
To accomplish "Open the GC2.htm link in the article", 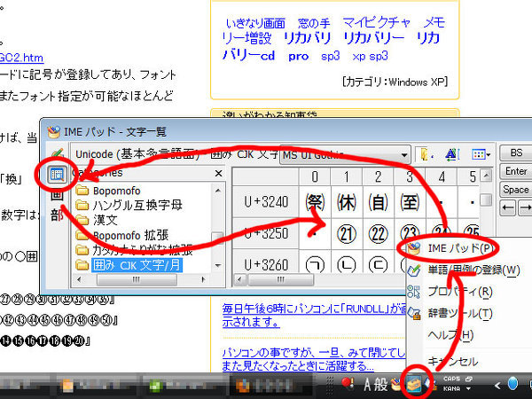I will (x=21, y=58).
